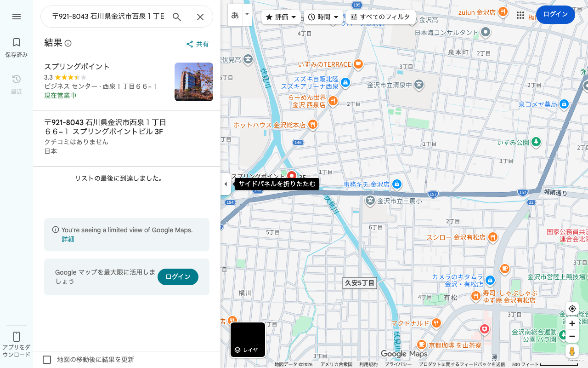Click the ホットハウス 金沢総本店 marker
The width and height of the screenshot is (588, 368).
[x=313, y=125]
